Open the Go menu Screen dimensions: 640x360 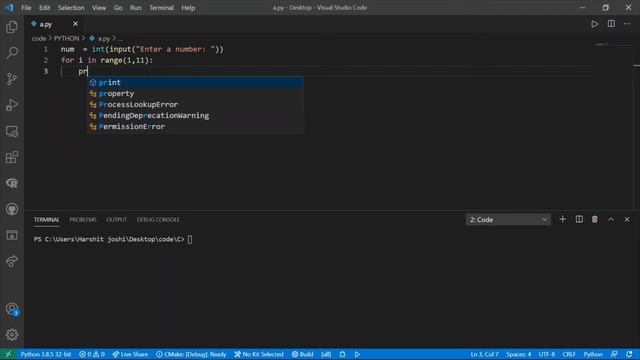click(x=118, y=8)
